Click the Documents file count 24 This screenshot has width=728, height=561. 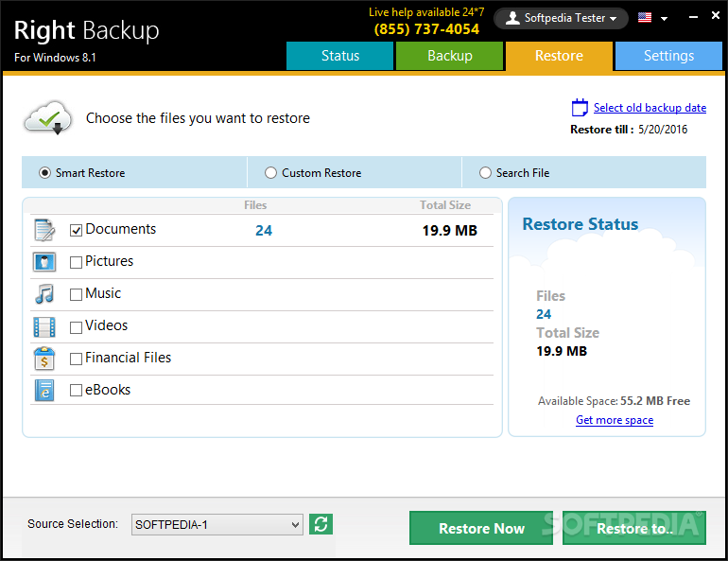click(x=264, y=231)
